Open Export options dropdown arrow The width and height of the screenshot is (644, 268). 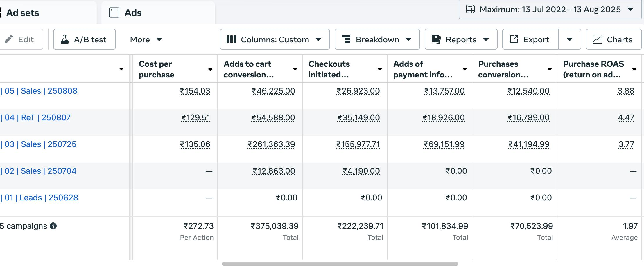click(569, 39)
